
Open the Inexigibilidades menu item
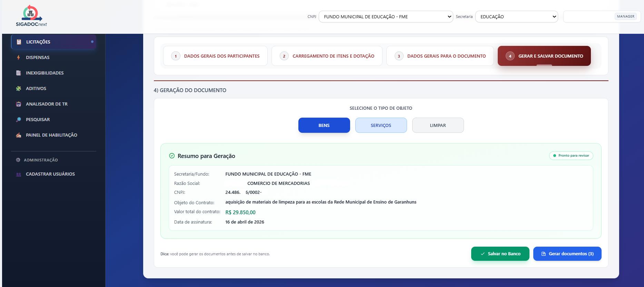tap(53, 73)
